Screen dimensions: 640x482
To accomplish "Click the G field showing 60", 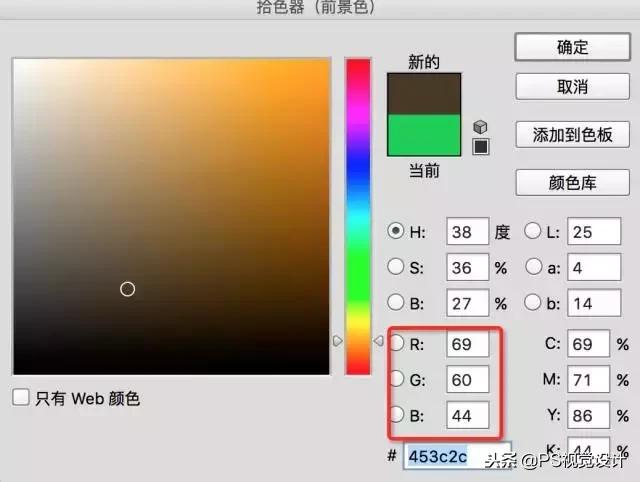I will pos(468,379).
